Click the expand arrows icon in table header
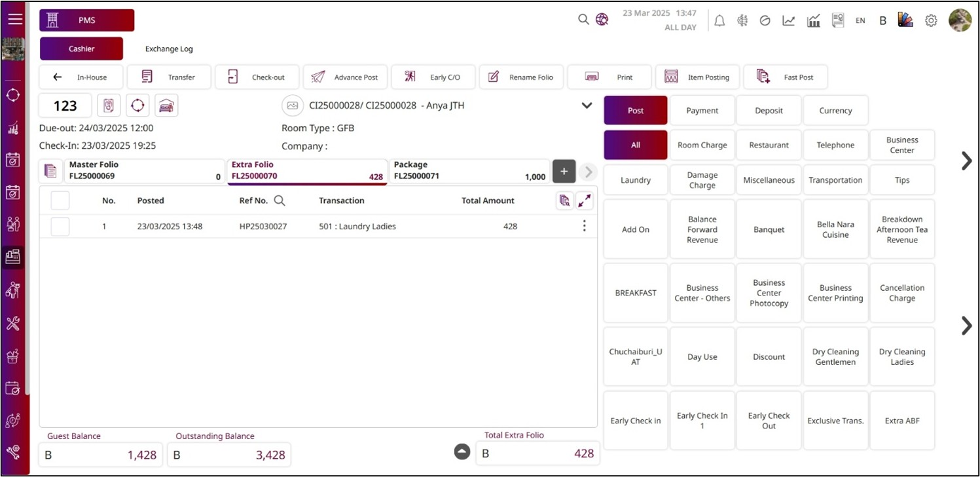Image resolution: width=980 pixels, height=477 pixels. coord(584,201)
